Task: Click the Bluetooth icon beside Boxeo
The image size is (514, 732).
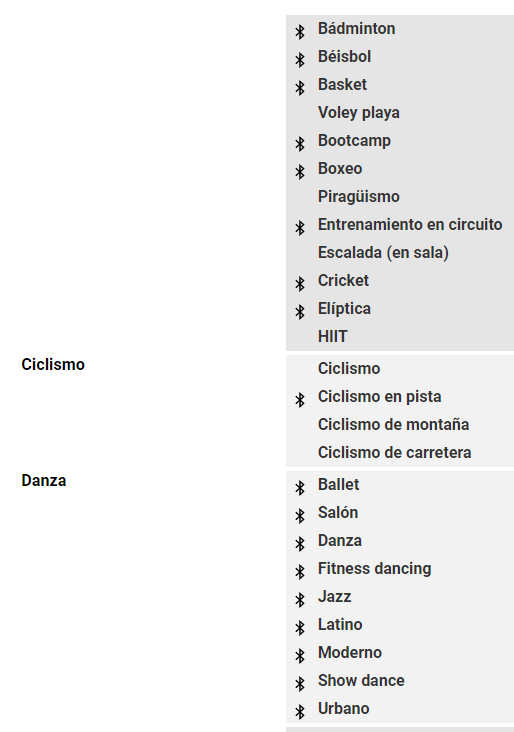Action: click(x=300, y=172)
